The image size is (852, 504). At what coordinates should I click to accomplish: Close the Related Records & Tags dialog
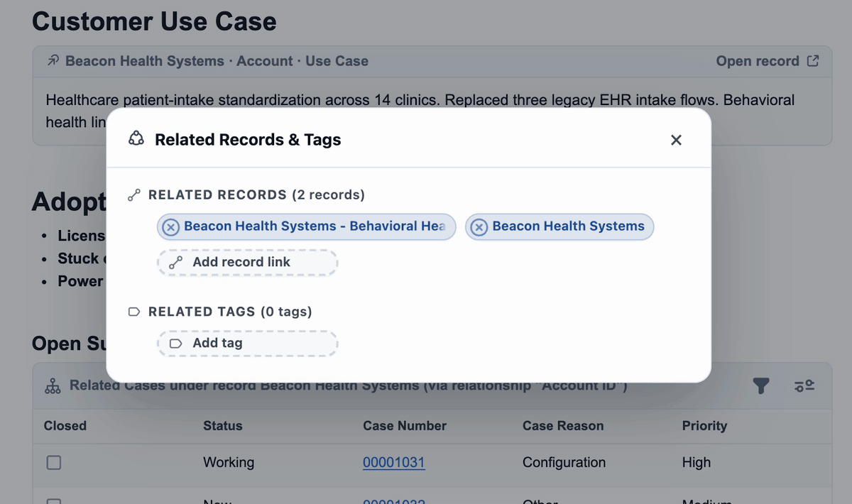[676, 141]
